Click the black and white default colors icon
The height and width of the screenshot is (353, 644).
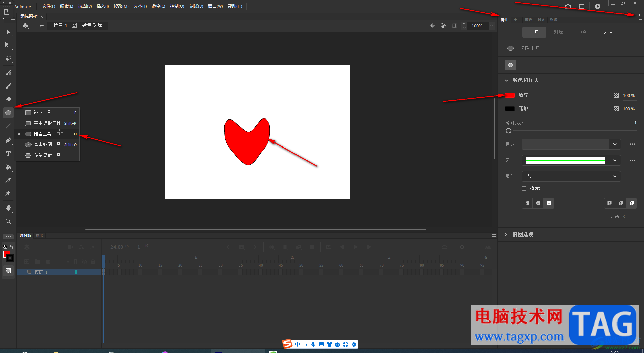[5, 247]
